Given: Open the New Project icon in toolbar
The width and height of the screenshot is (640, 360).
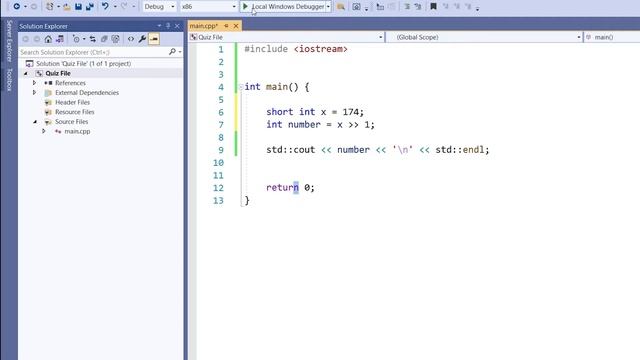Looking at the screenshot, I should coord(49,7).
